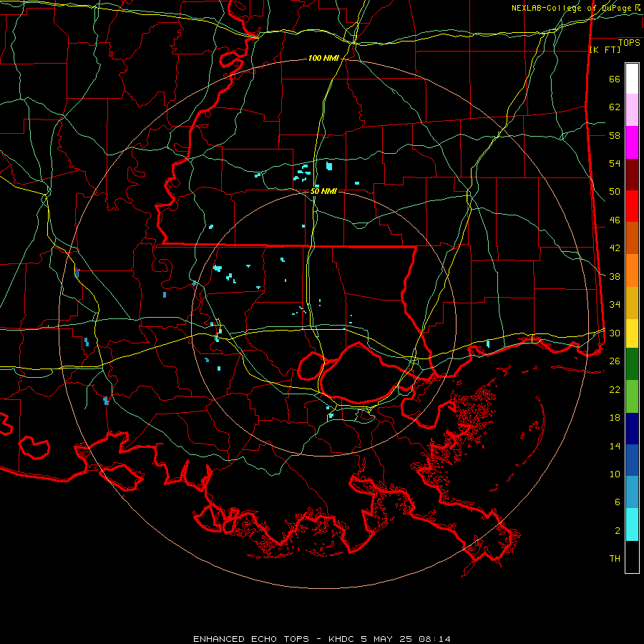Image resolution: width=644 pixels, height=644 pixels.
Task: Click the "[K FT]" units label
Action: [605, 50]
